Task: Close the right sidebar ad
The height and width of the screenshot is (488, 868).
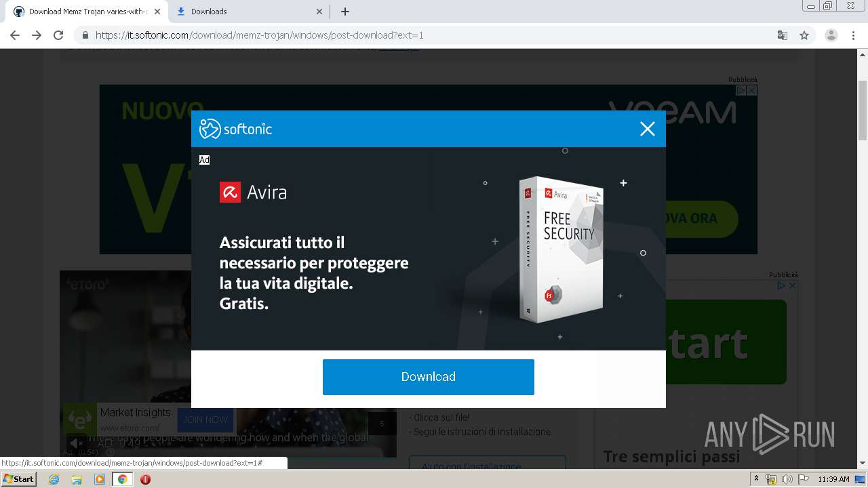Action: click(792, 285)
